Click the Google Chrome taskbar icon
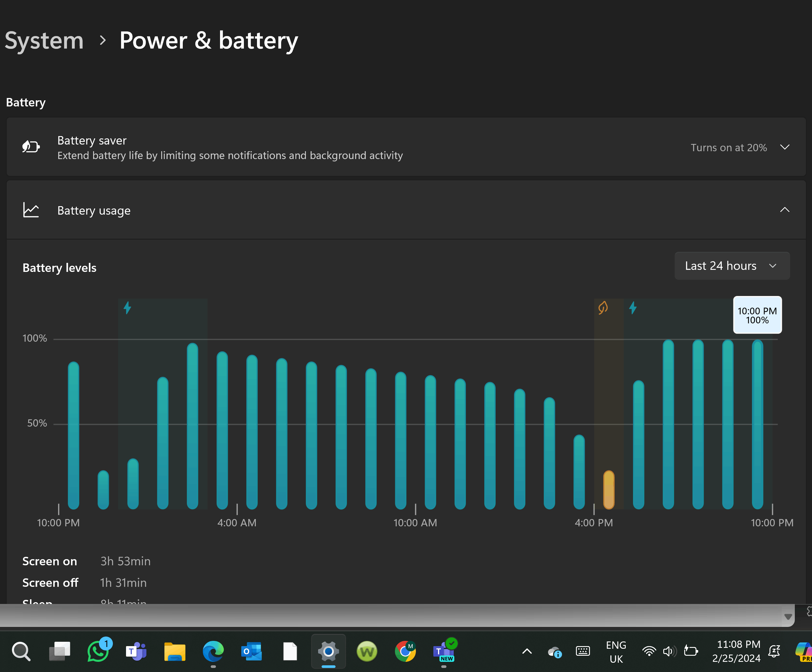 click(x=405, y=652)
